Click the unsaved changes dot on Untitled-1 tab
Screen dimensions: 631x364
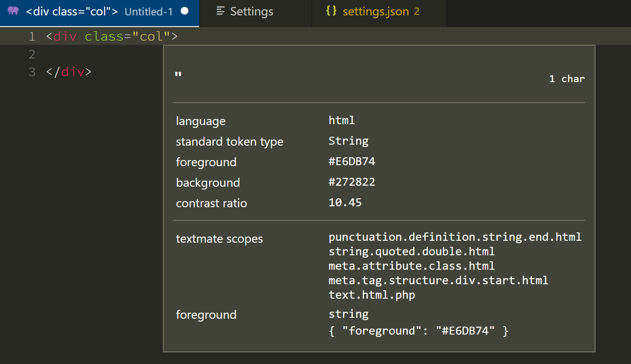pyautogui.click(x=184, y=11)
